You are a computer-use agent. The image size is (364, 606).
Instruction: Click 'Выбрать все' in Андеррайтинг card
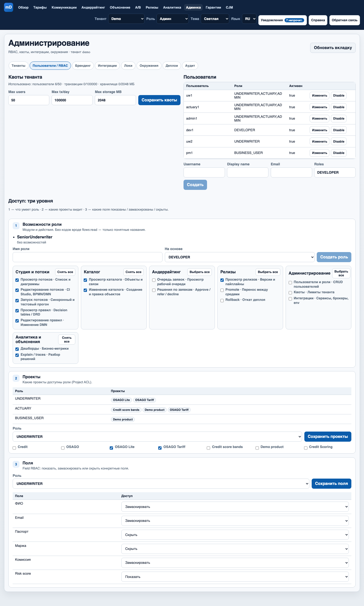tap(199, 272)
